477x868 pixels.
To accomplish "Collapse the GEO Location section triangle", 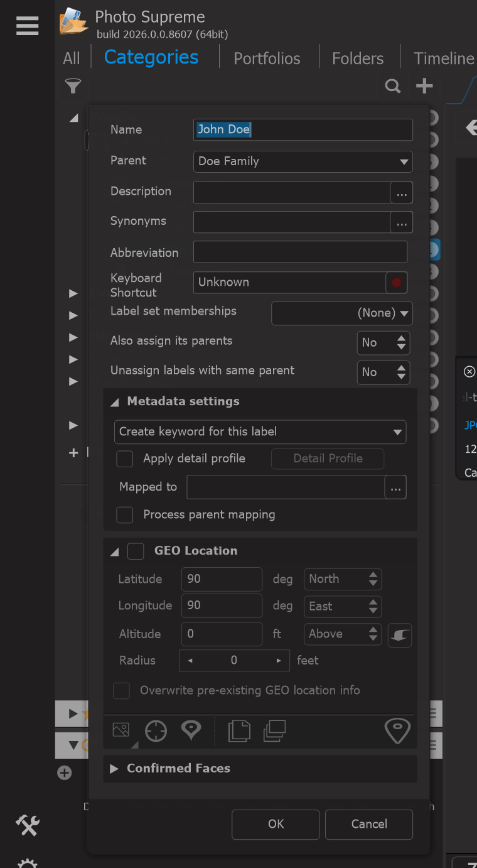I will click(114, 551).
